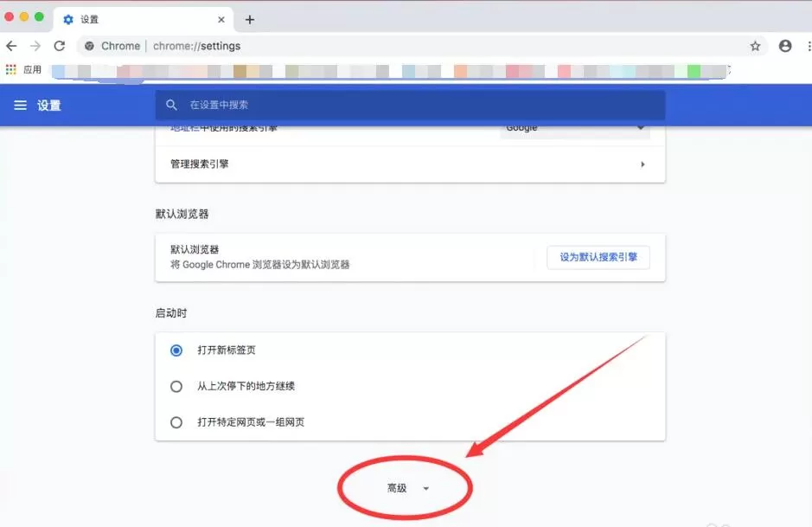Viewport: 812px width, 527px height.
Task: Select 打开新标签页 radio option
Action: pyautogui.click(x=176, y=350)
